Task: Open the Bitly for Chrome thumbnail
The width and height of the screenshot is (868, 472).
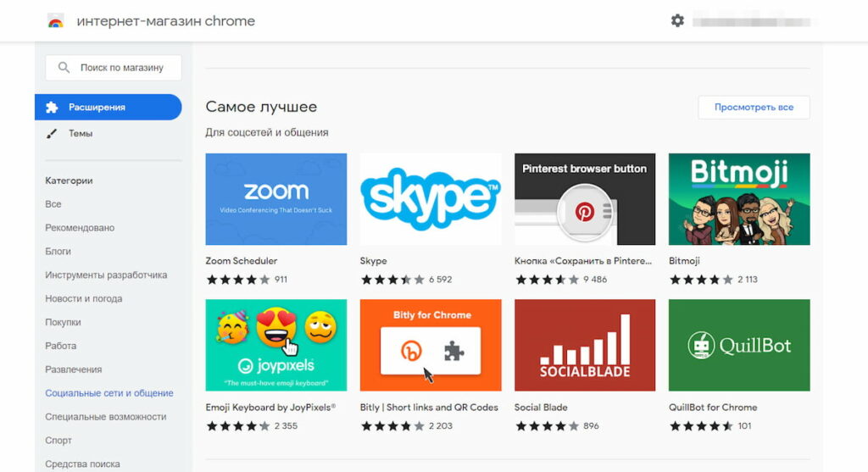Action: 430,345
